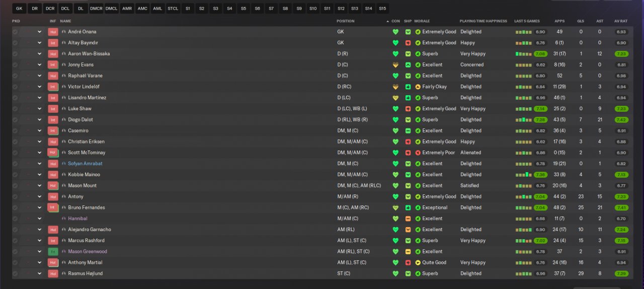Tick the picked circle for Anthony Martial
This screenshot has height=289, width=644.
(15, 262)
